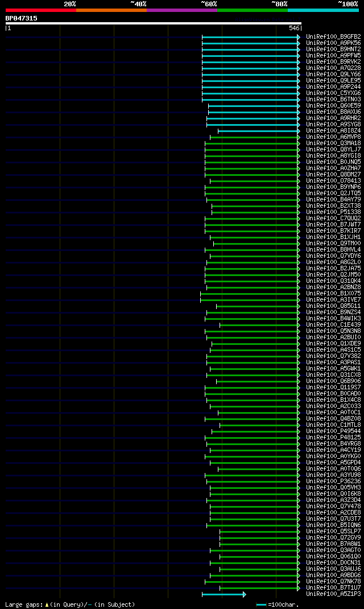This screenshot has height=609, width=364.
Task: Select the UniRef100_B4WIK3 label
Action: (x=333, y=318)
